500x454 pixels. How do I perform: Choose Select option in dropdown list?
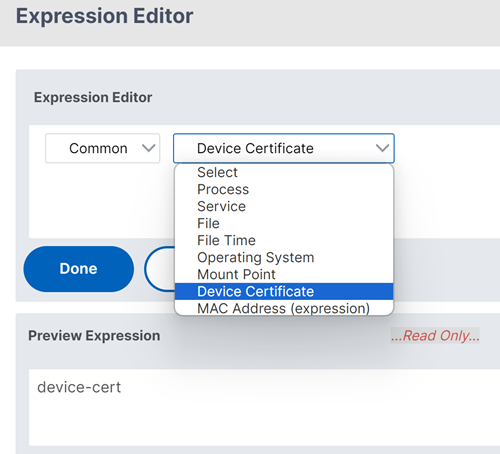tap(284, 172)
